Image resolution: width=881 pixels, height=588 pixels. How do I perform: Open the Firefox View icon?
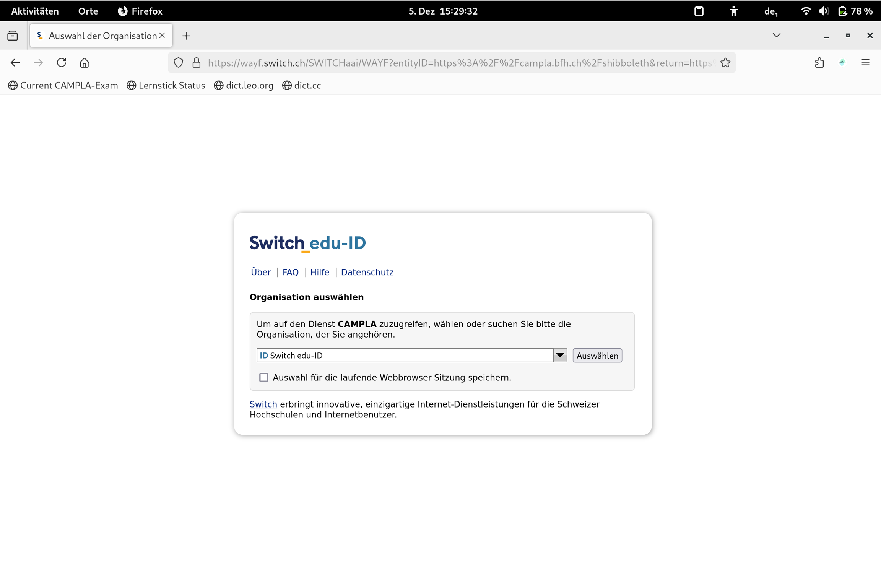[13, 36]
